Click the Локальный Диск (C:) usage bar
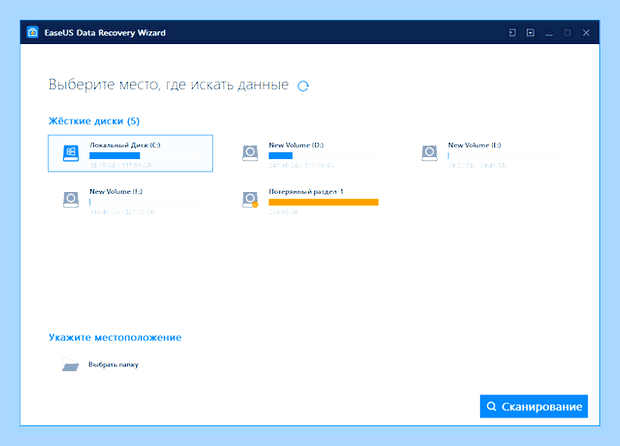The width and height of the screenshot is (620, 446). coord(144,156)
